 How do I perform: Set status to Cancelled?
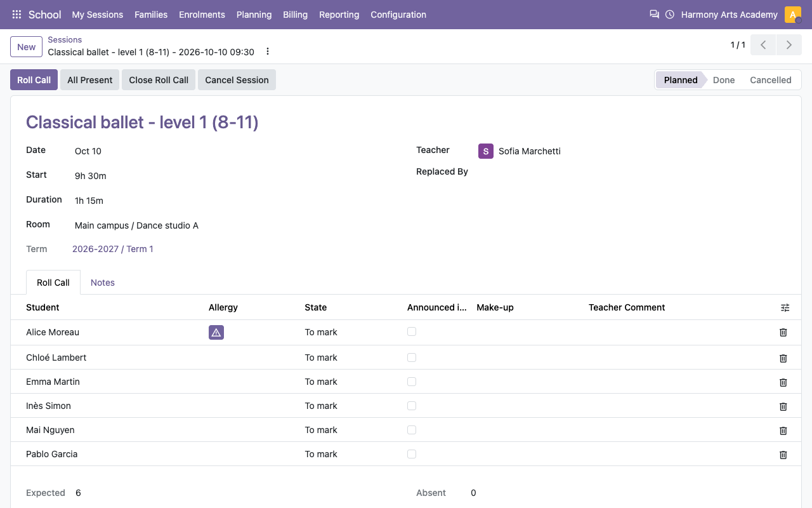click(770, 80)
